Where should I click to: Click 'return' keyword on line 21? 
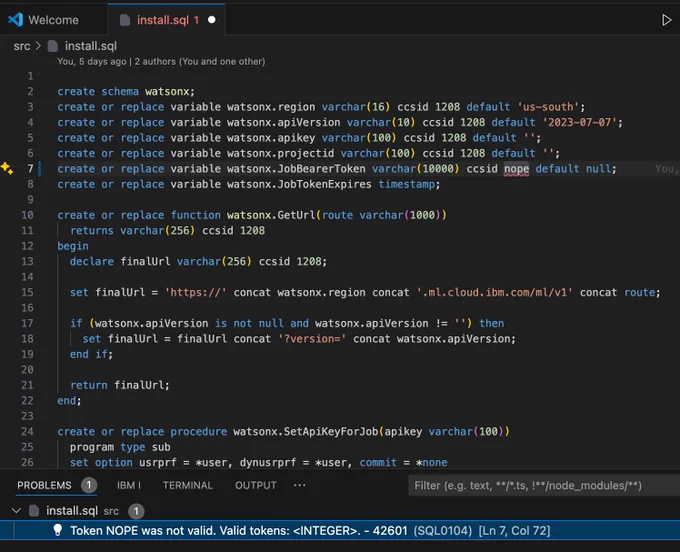88,385
